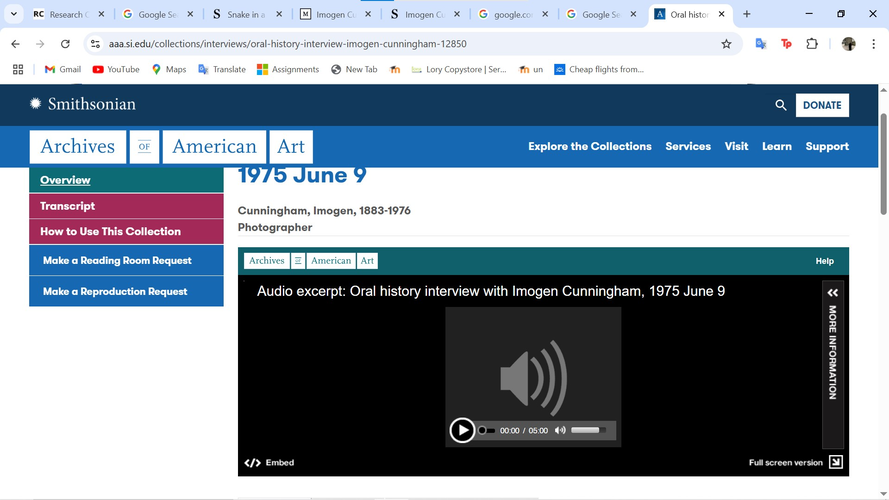Click the Full screen version icon
The height and width of the screenshot is (500, 889).
(836, 462)
